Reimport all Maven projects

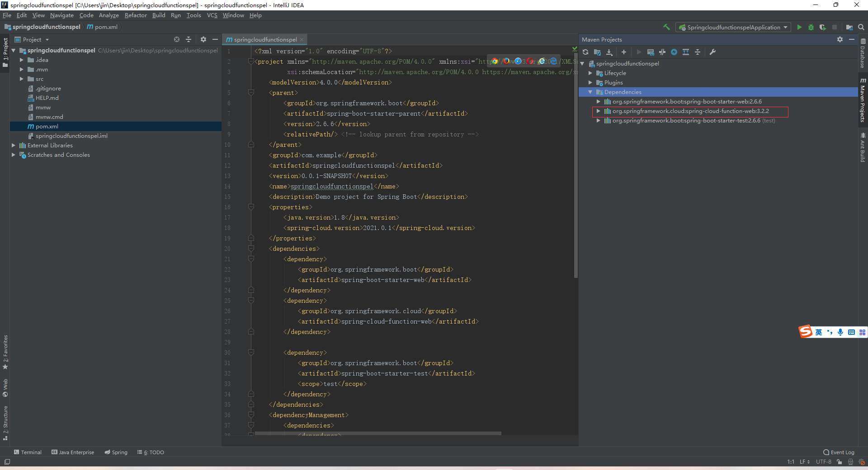pyautogui.click(x=585, y=52)
